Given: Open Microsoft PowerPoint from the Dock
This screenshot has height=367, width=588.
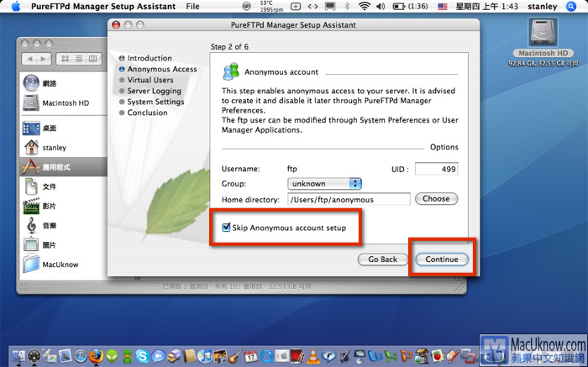Looking at the screenshot, I should [407, 356].
